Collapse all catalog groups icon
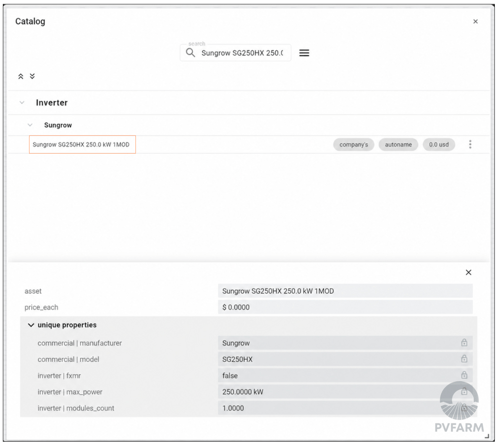 21,76
